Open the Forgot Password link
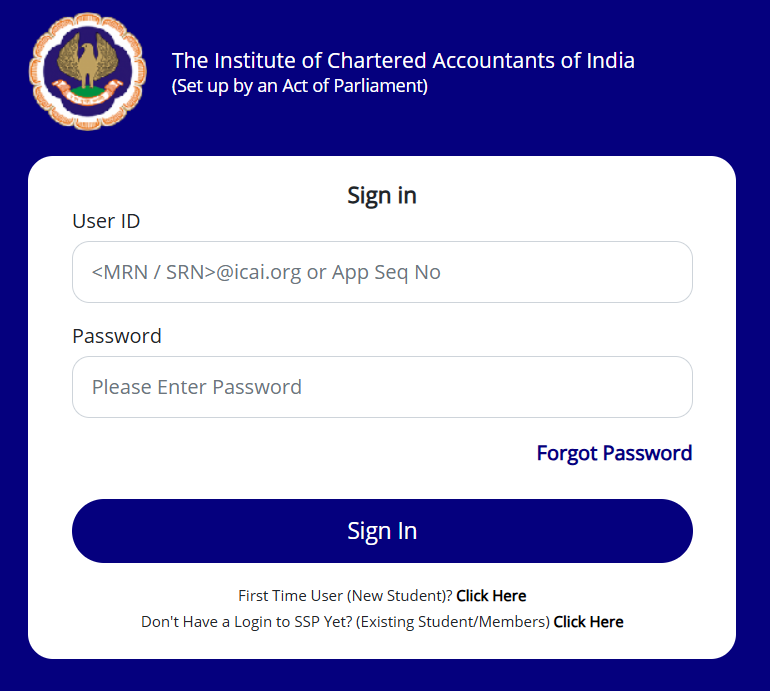 [x=614, y=453]
